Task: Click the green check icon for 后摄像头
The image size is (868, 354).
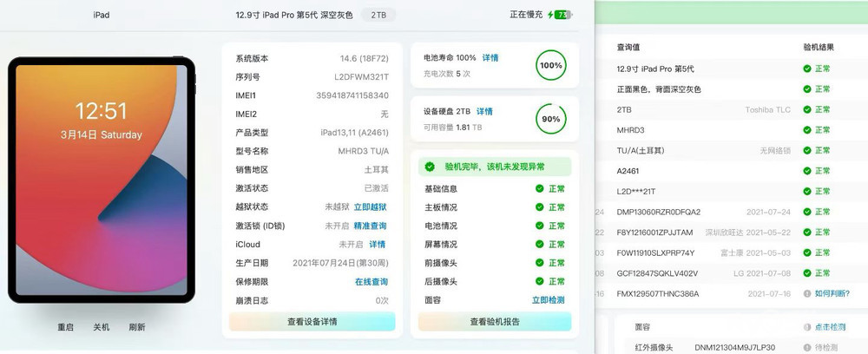Action: (x=539, y=282)
